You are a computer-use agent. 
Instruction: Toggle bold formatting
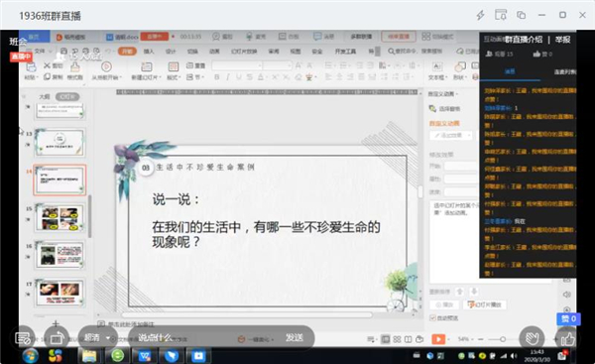click(216, 77)
